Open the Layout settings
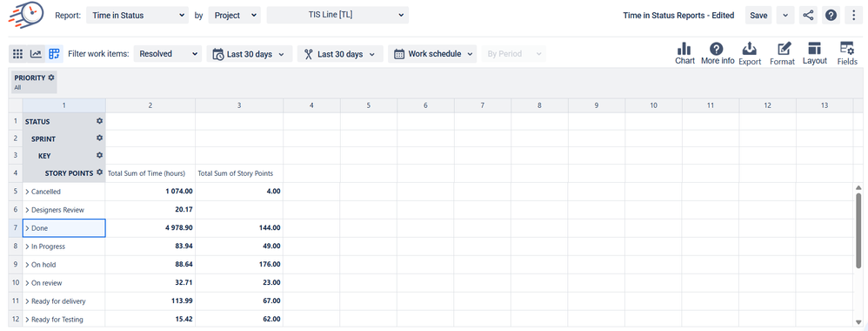868x331 pixels. point(815,54)
